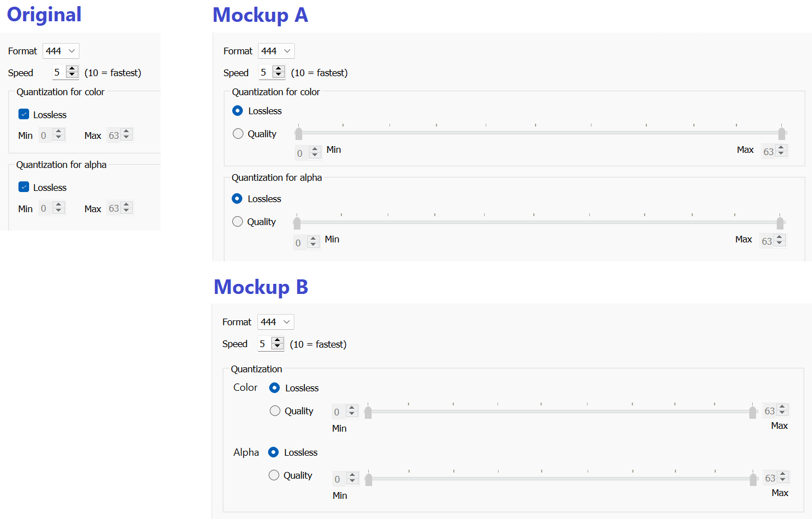Open Format dropdown in Mockup A
The image size is (812, 519).
point(276,51)
